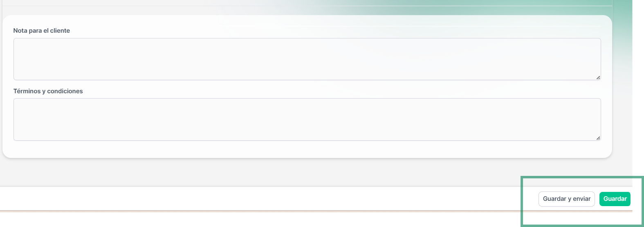Save and send using Guardar y enviar
This screenshot has height=227, width=644.
[x=567, y=199]
